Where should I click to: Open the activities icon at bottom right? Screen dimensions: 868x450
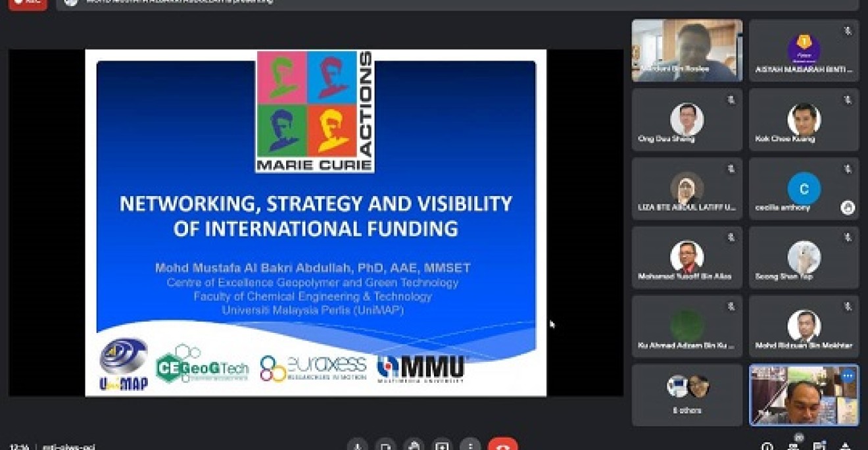(x=846, y=447)
